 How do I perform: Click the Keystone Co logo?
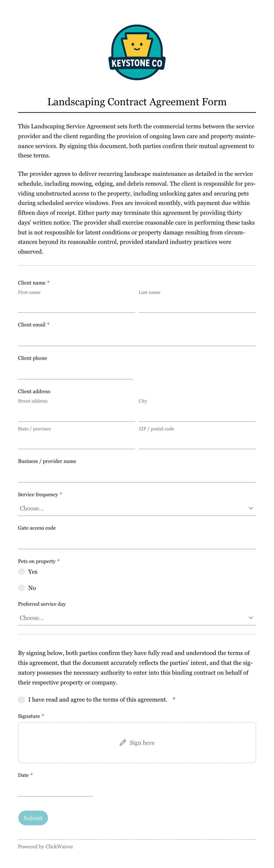point(137,52)
